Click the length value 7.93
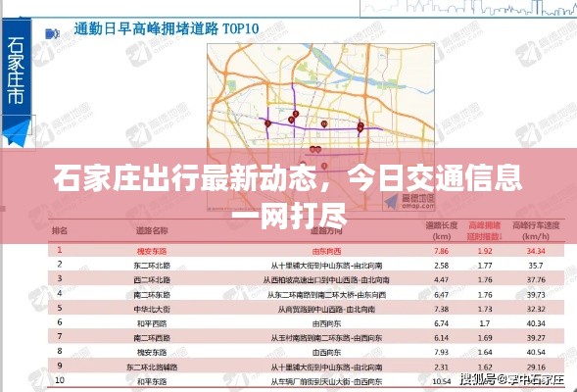Image resolution: width=577 pixels, height=392 pixels. (x=441, y=352)
